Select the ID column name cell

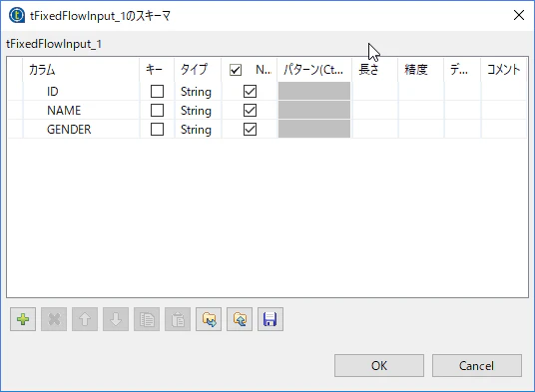[81, 92]
